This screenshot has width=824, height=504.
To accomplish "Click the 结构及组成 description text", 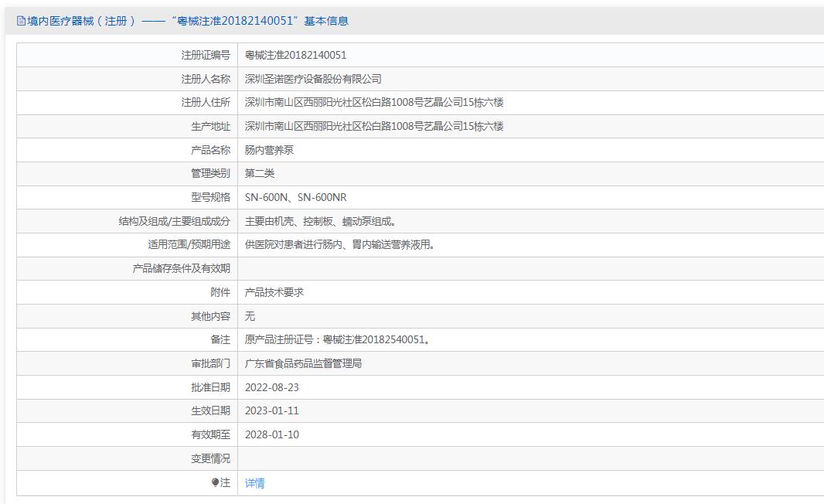I will (321, 221).
